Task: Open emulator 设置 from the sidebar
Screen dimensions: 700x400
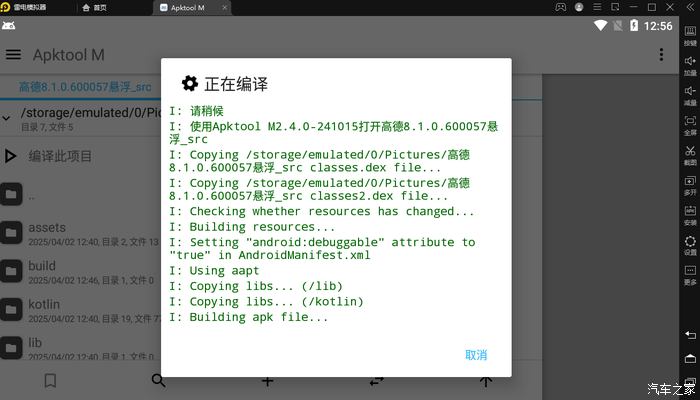Action: (690, 243)
